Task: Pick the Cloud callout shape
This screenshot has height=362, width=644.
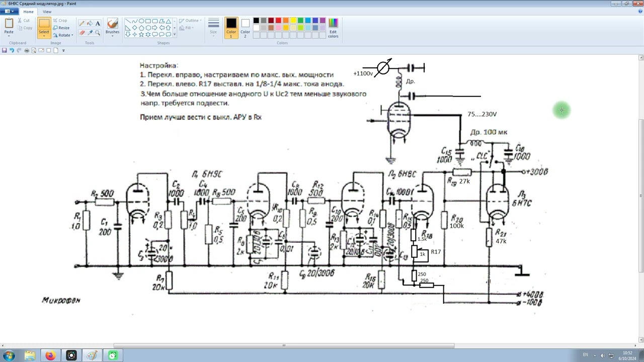Action: point(169,34)
